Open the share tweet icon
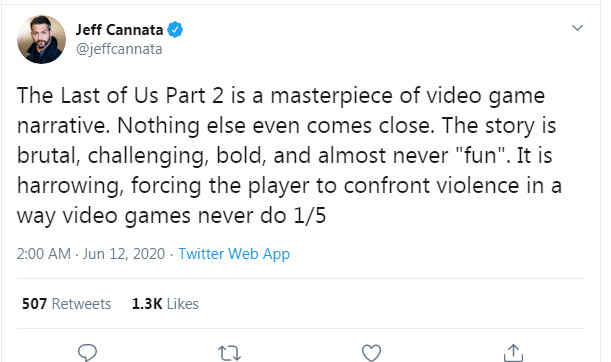611x362 pixels. (x=513, y=353)
